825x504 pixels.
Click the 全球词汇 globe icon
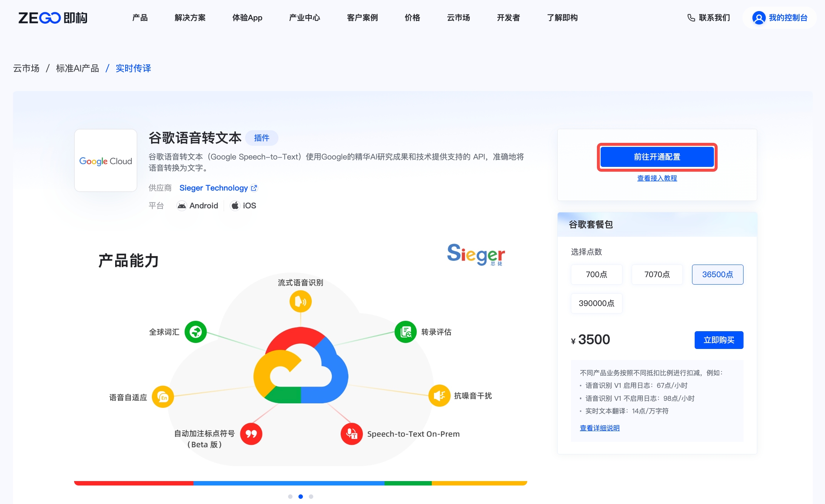[196, 332]
